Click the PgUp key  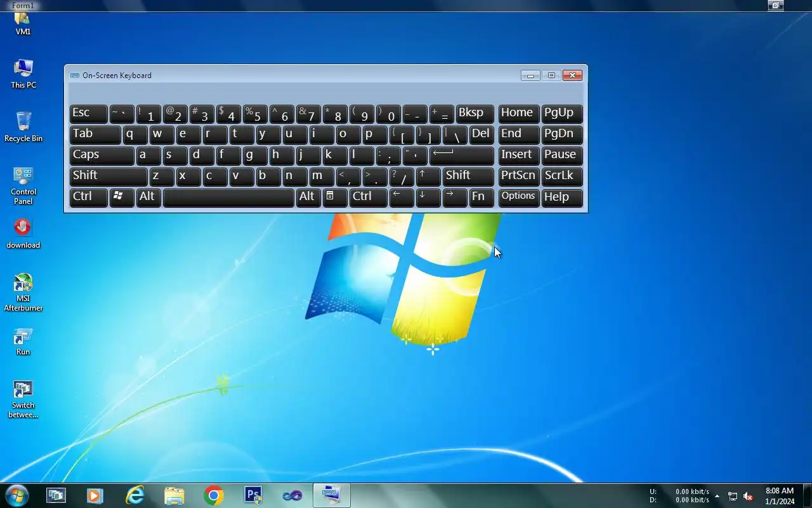[x=562, y=114]
